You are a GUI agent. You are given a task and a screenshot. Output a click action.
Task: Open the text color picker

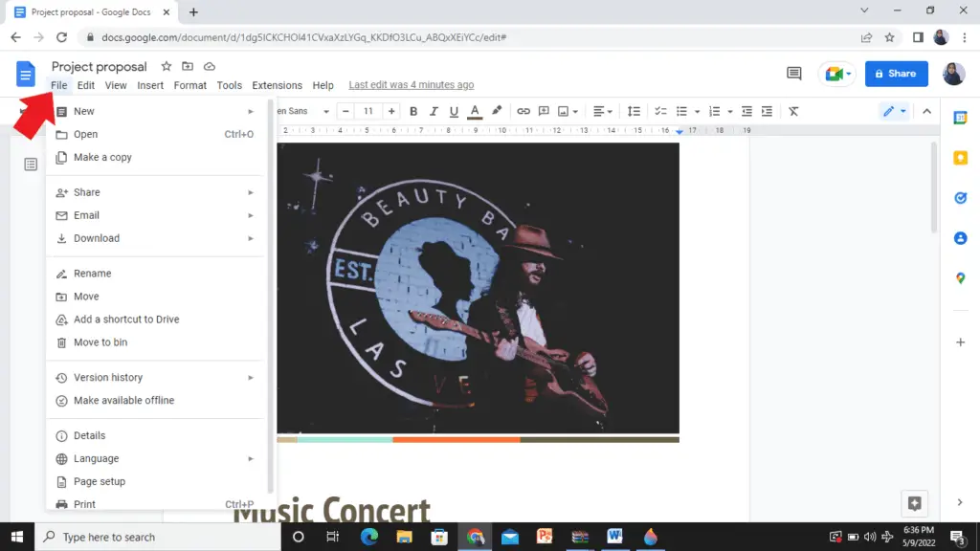(x=475, y=111)
